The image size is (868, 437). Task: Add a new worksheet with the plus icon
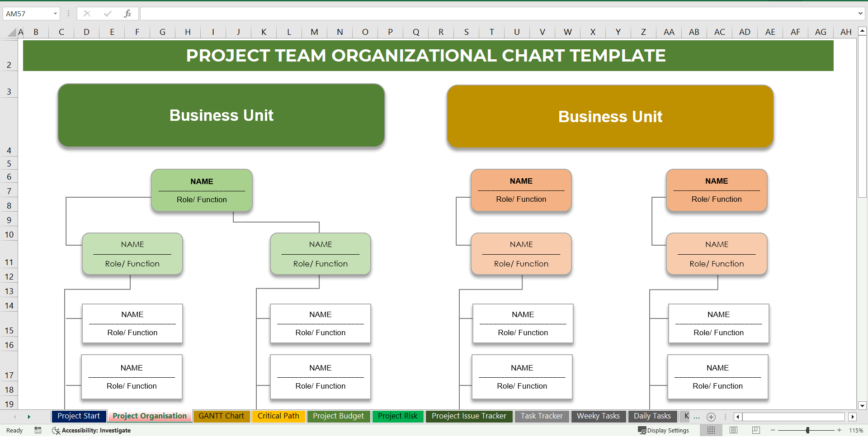tap(711, 417)
